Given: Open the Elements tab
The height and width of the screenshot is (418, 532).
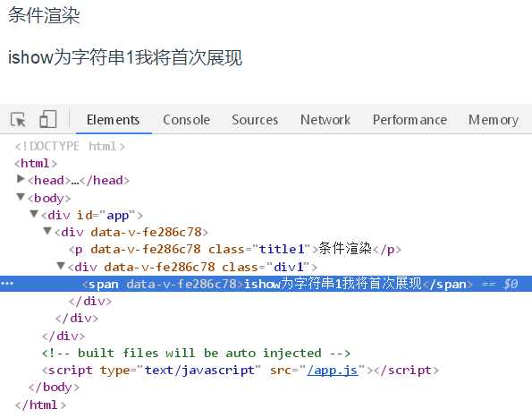Looking at the screenshot, I should point(113,120).
